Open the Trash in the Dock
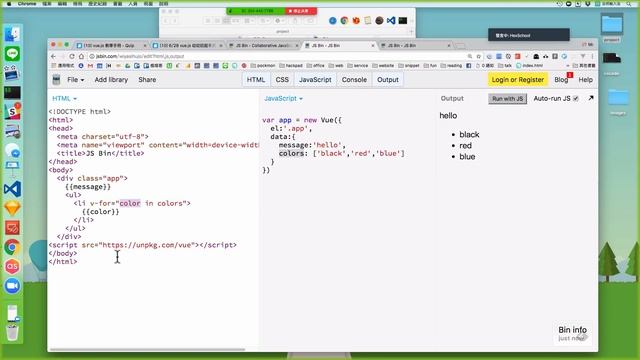Viewport: 640px width, 360px height. [x=12, y=333]
